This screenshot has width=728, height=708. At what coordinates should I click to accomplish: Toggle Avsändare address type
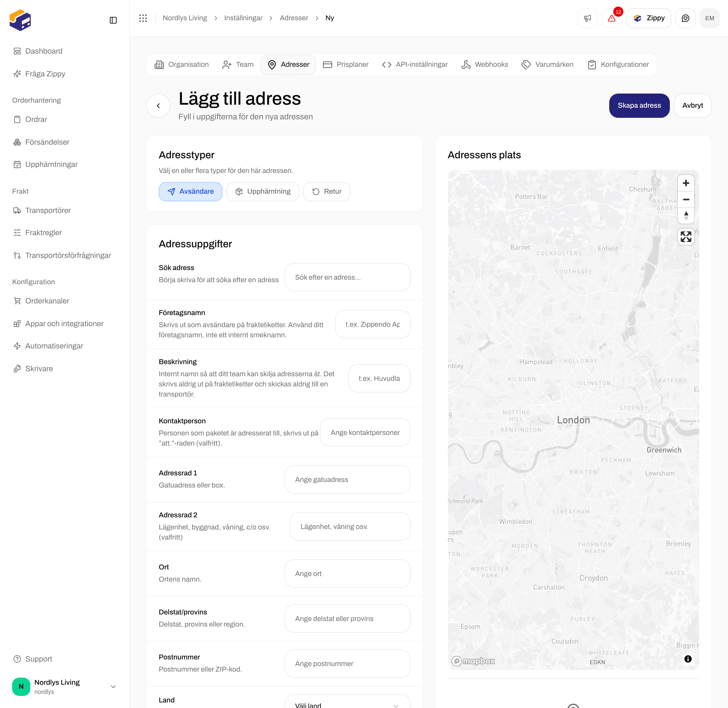pyautogui.click(x=190, y=191)
